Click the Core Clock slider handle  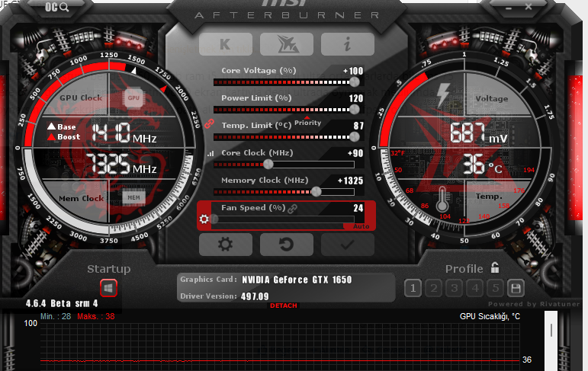coord(268,164)
